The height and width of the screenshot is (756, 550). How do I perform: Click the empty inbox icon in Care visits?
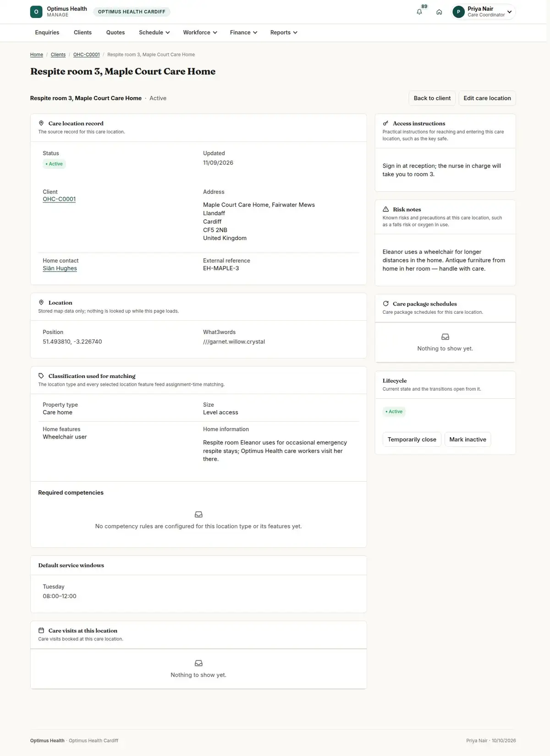coord(198,663)
